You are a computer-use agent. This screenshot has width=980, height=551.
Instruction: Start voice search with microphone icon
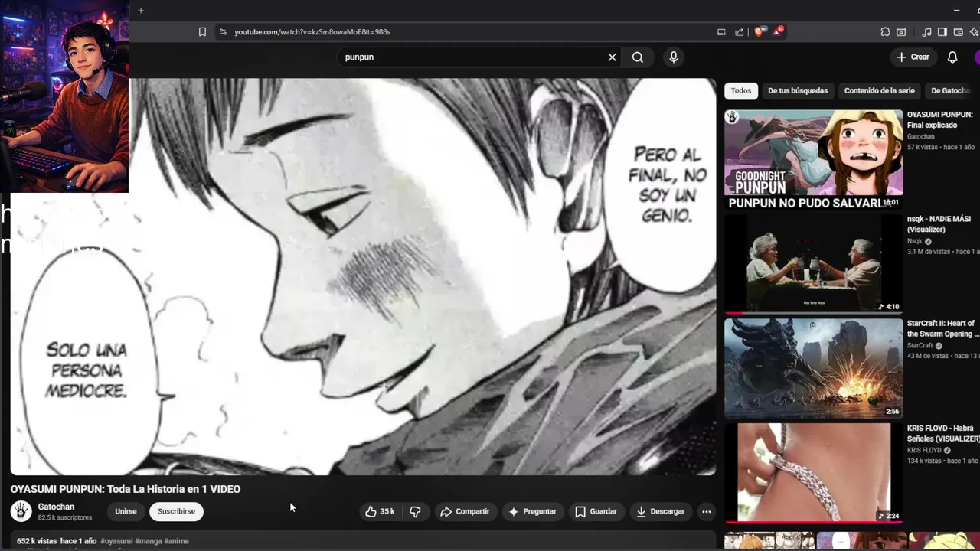(674, 57)
